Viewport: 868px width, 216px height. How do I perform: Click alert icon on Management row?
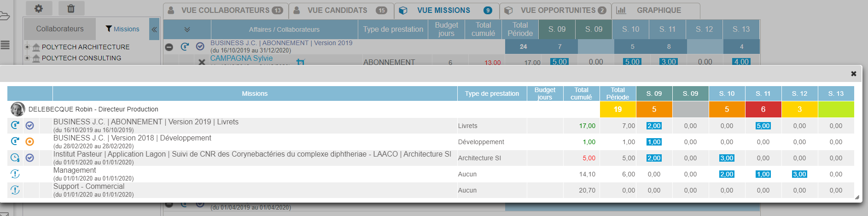[15, 174]
